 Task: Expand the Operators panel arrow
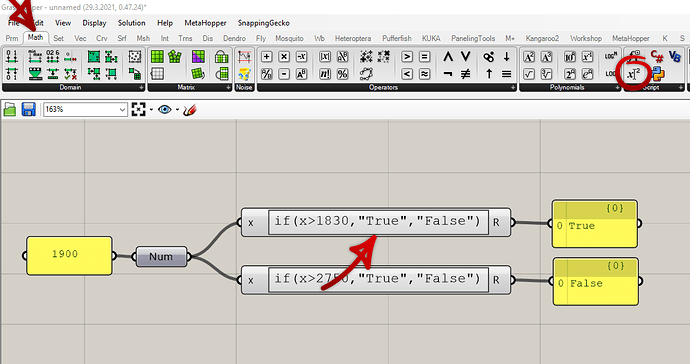click(513, 88)
